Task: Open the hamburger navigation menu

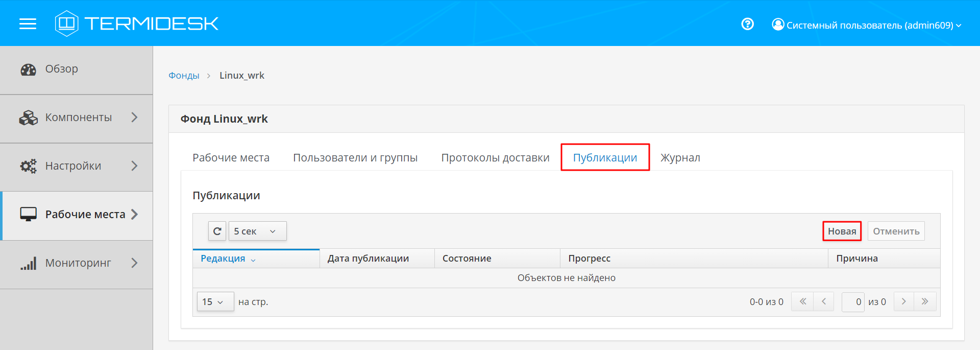Action: [28, 24]
